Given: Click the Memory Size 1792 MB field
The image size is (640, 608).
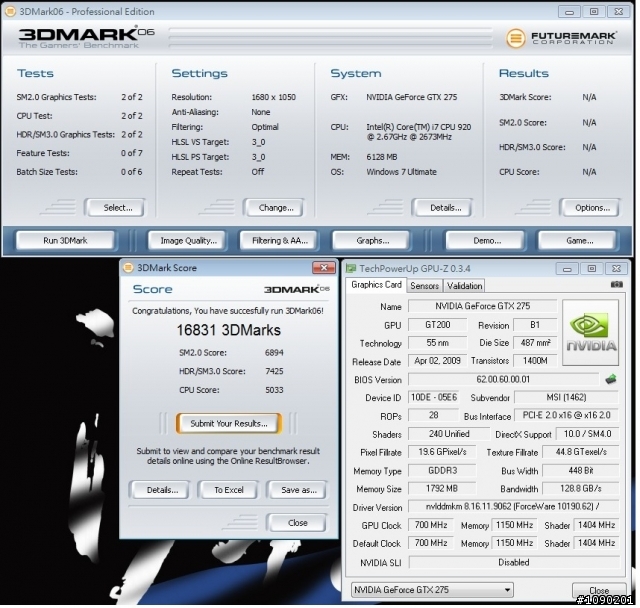Looking at the screenshot, I should [x=442, y=488].
